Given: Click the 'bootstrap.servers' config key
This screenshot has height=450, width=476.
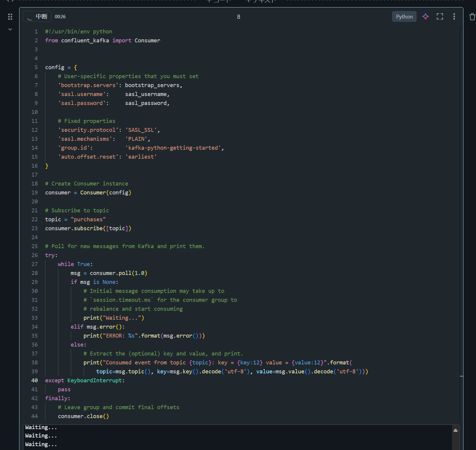Looking at the screenshot, I should pyautogui.click(x=88, y=85).
